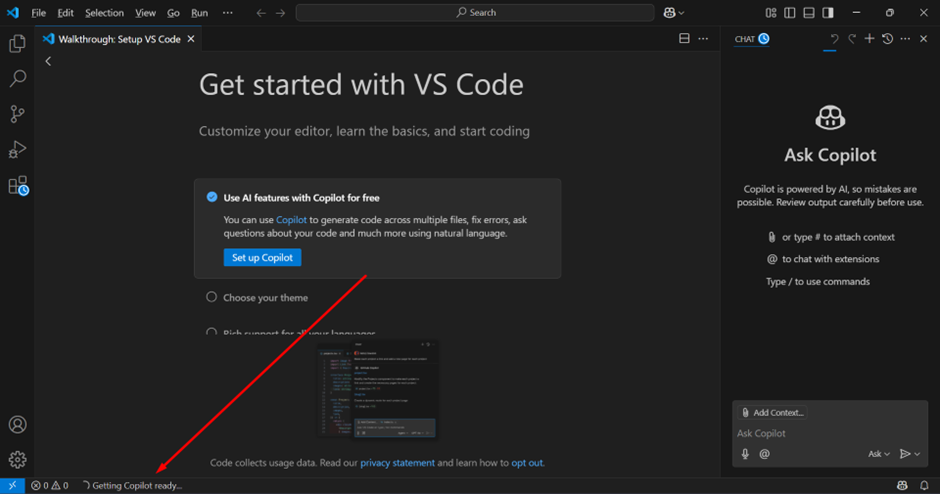Toggle the secondary side bar

coord(828,13)
